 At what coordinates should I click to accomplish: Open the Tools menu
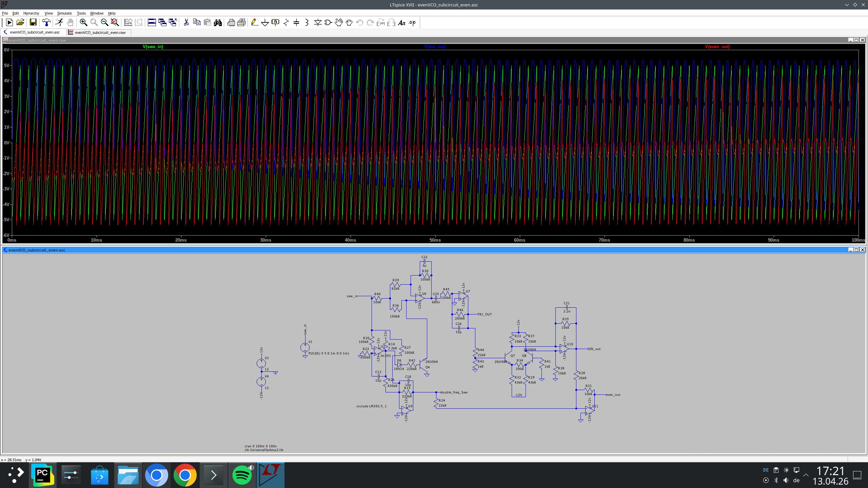(81, 13)
